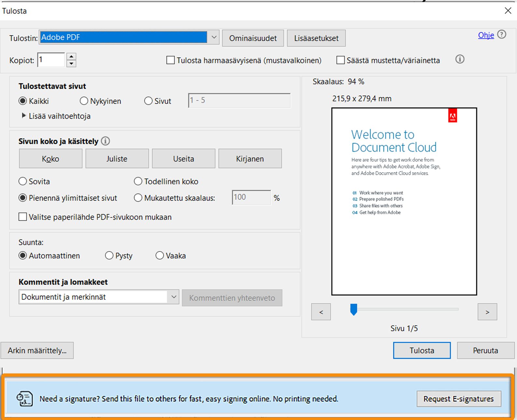Click the Sivu 1/5 page indicator
This screenshot has width=517, height=420.
404,328
